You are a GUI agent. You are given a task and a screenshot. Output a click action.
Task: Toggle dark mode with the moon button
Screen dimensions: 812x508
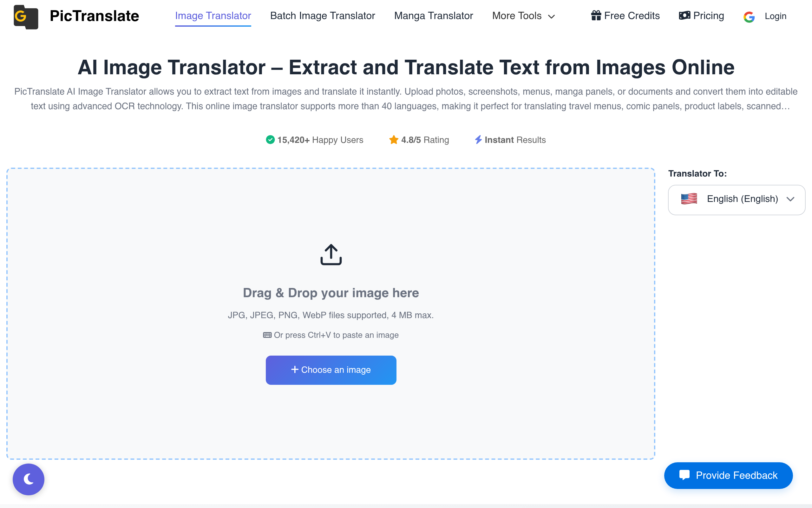29,479
